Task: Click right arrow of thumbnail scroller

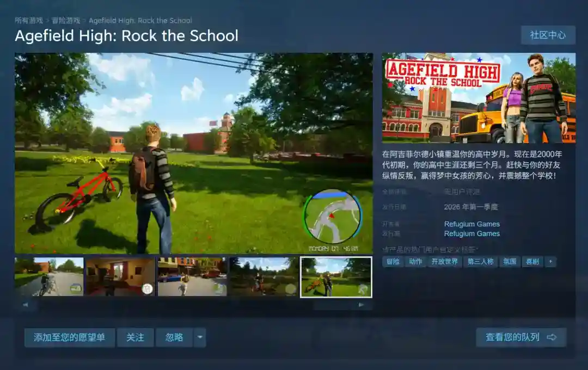Action: point(361,305)
